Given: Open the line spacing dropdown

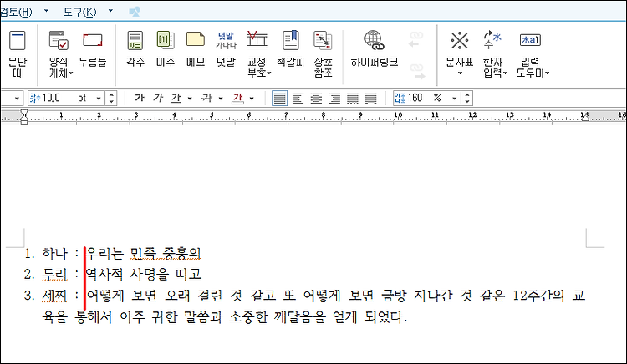Looking at the screenshot, I should [x=454, y=99].
